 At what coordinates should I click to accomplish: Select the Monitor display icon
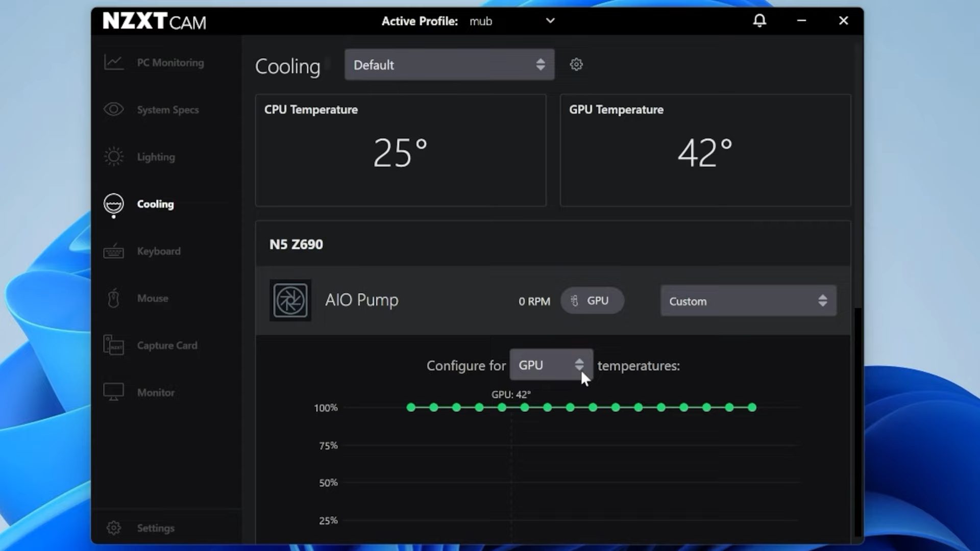(114, 392)
